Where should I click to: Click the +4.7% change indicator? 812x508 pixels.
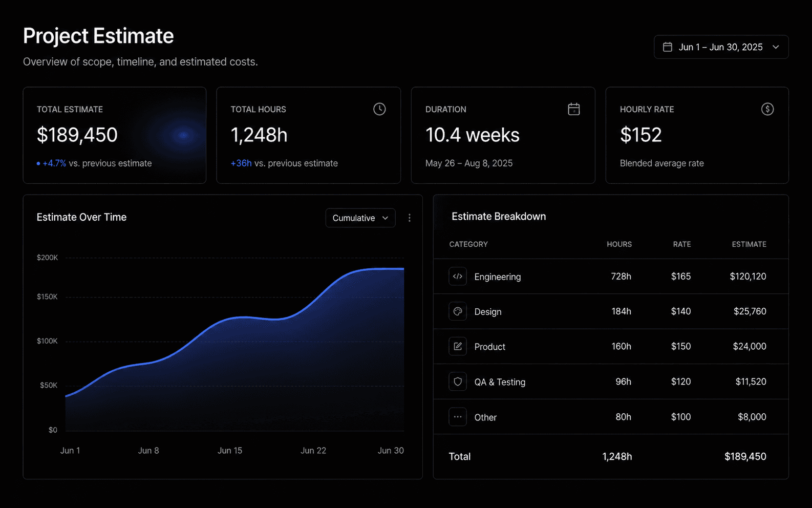coord(54,163)
